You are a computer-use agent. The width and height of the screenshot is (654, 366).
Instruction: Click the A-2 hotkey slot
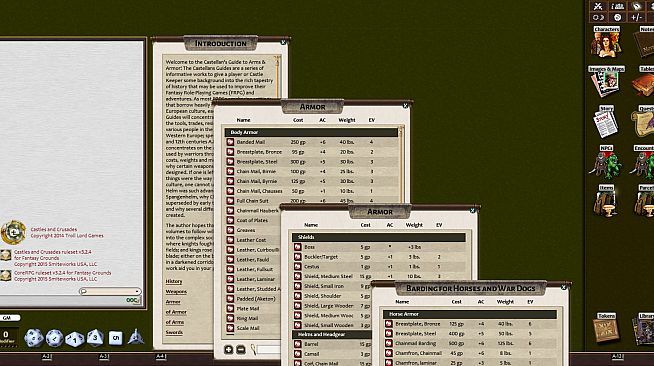pyautogui.click(x=47, y=356)
